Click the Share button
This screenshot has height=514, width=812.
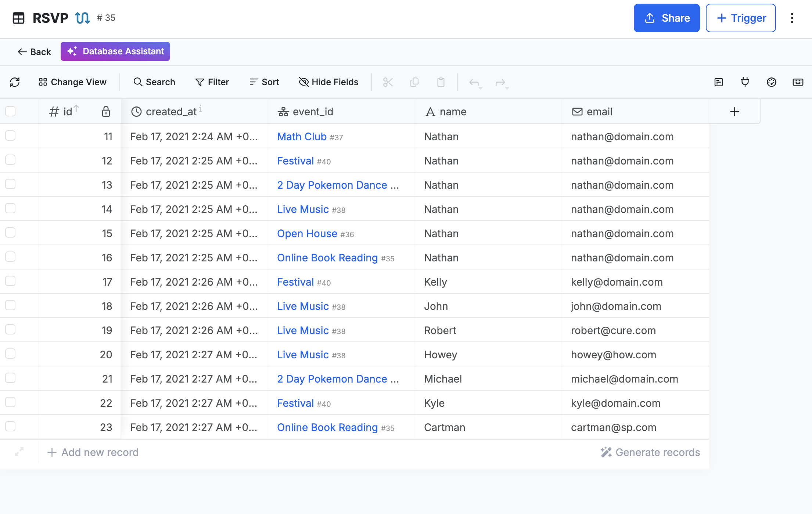pyautogui.click(x=667, y=18)
